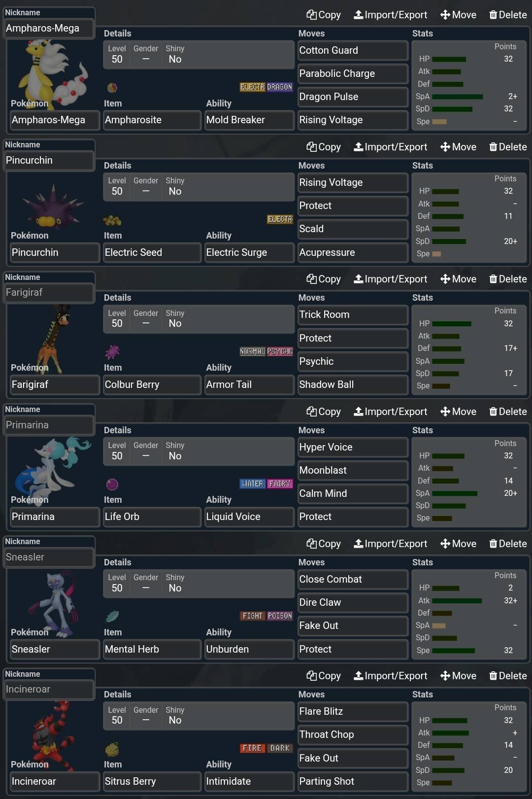
Task: Edit the Farigiraf nickname field
Action: [49, 292]
